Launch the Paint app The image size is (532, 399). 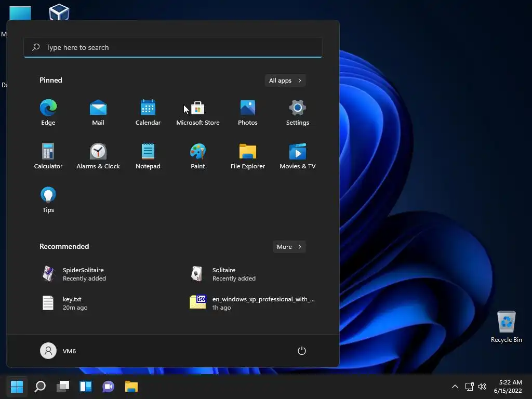pos(198,156)
